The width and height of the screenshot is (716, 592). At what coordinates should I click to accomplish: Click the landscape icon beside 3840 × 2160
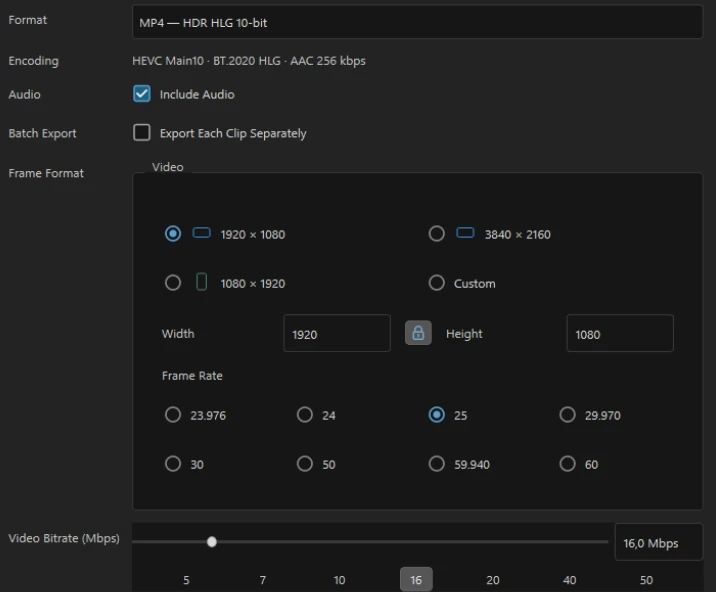[x=465, y=233]
